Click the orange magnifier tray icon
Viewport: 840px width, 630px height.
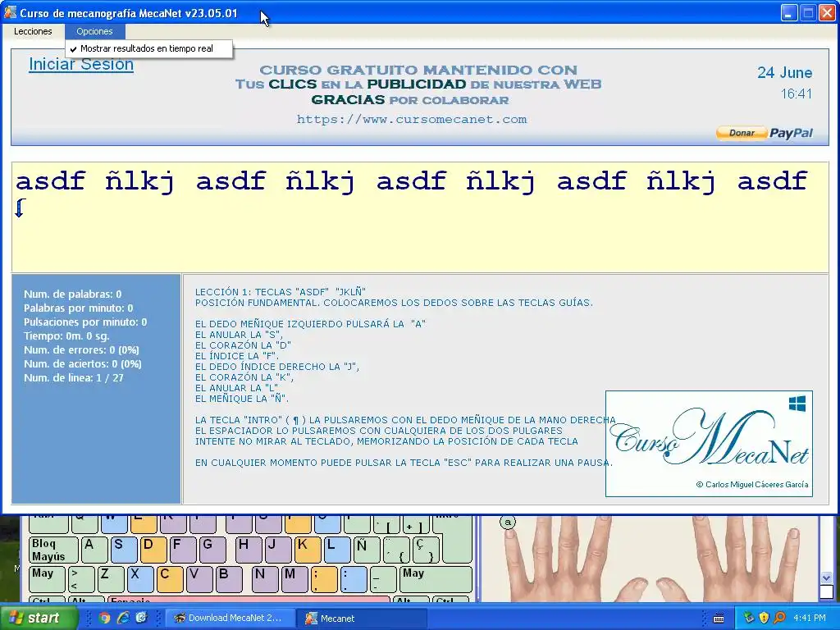point(779,618)
